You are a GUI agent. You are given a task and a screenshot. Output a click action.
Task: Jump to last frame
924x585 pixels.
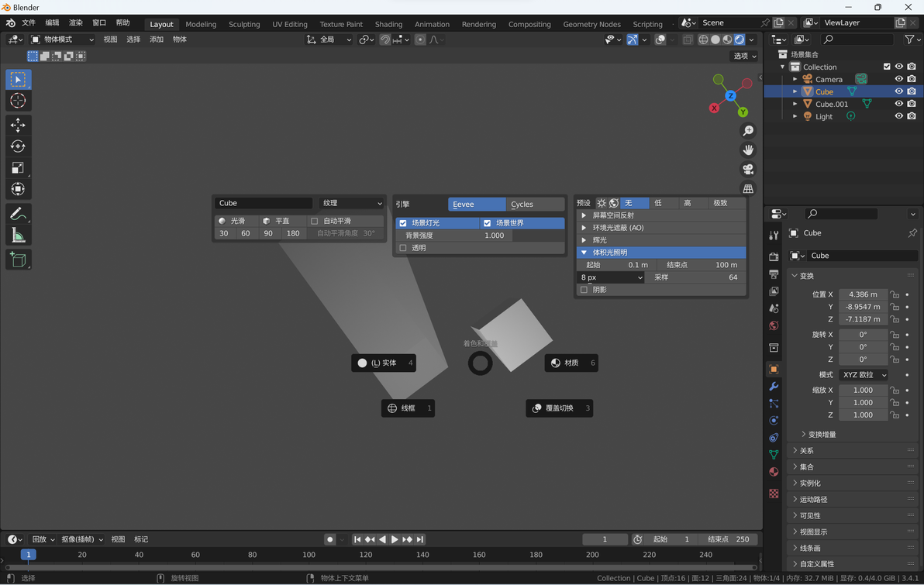(420, 539)
